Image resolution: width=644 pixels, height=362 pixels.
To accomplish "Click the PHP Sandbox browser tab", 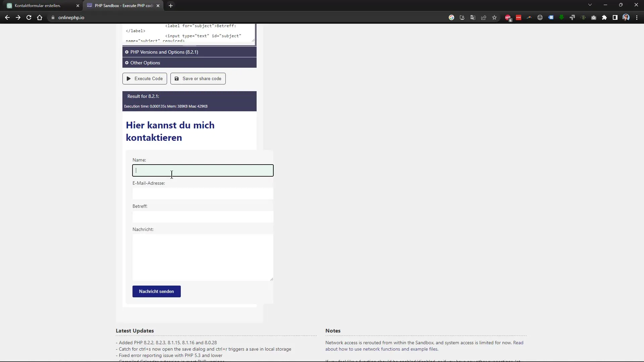I will (x=124, y=5).
